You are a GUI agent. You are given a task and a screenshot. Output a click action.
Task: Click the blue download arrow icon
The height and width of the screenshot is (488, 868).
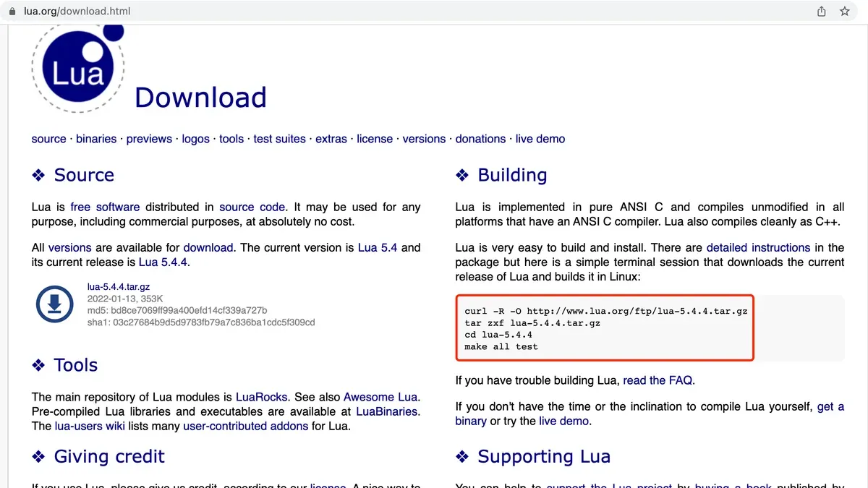coord(54,304)
